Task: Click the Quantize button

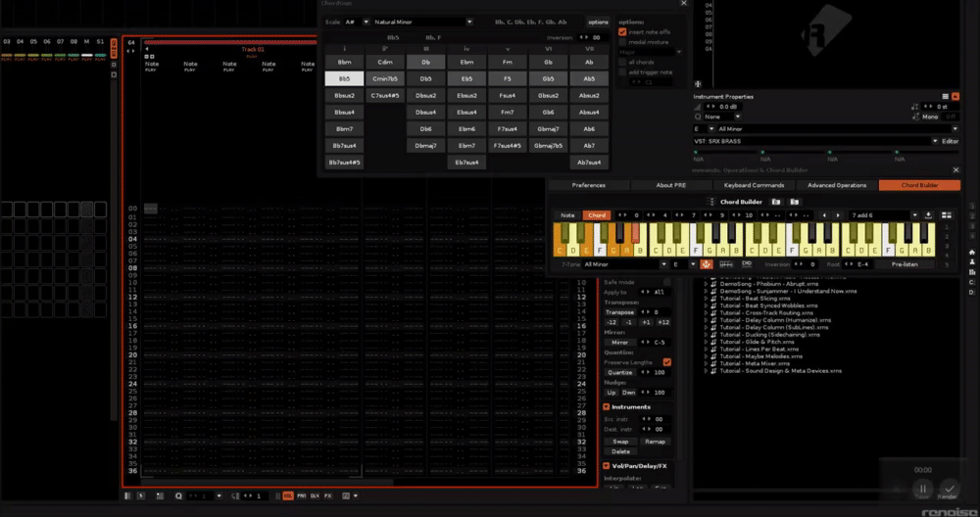Action: coord(620,372)
